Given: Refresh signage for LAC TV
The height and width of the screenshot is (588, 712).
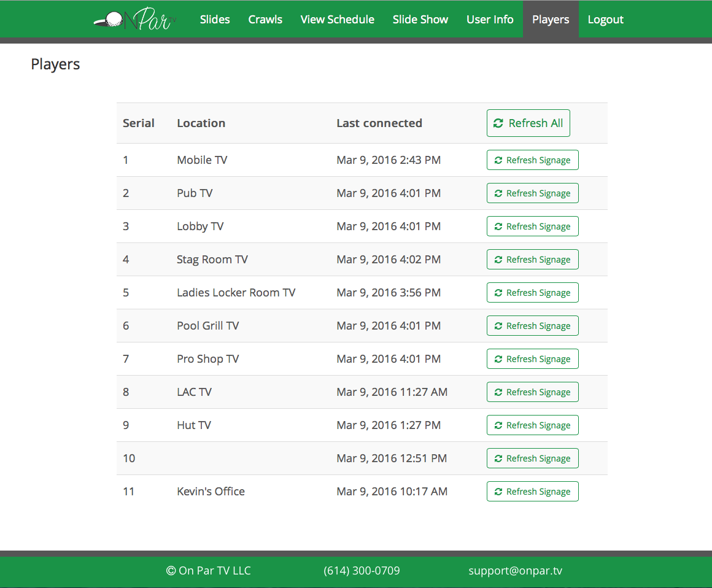Looking at the screenshot, I should click(533, 392).
